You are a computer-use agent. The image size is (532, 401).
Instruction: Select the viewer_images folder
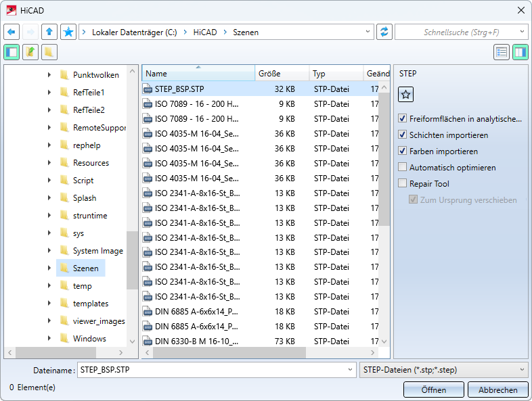[x=99, y=321]
